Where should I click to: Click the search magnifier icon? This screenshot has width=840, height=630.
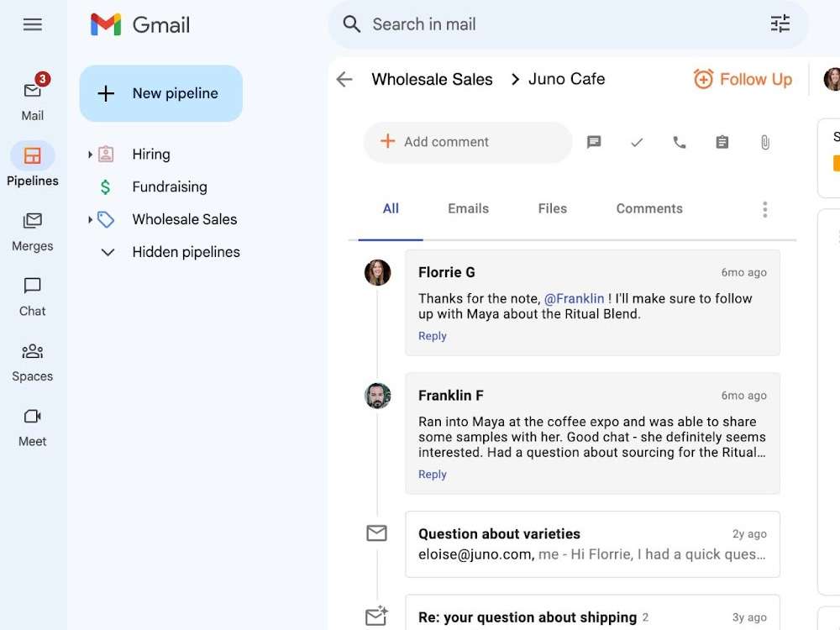point(351,24)
